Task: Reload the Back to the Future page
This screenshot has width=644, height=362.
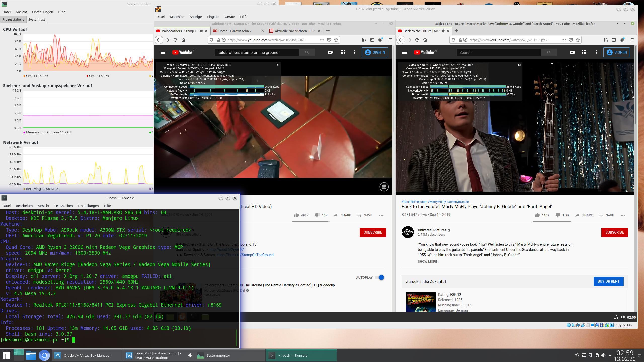Action: 417,40
